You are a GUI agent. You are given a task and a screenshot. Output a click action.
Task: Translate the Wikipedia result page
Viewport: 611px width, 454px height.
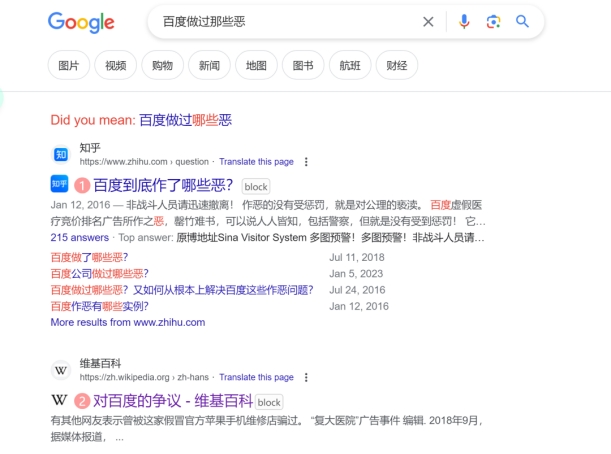tap(256, 377)
